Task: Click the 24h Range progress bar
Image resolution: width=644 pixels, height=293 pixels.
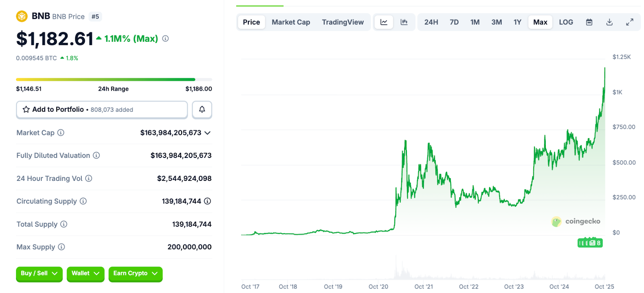Action: pyautogui.click(x=114, y=80)
